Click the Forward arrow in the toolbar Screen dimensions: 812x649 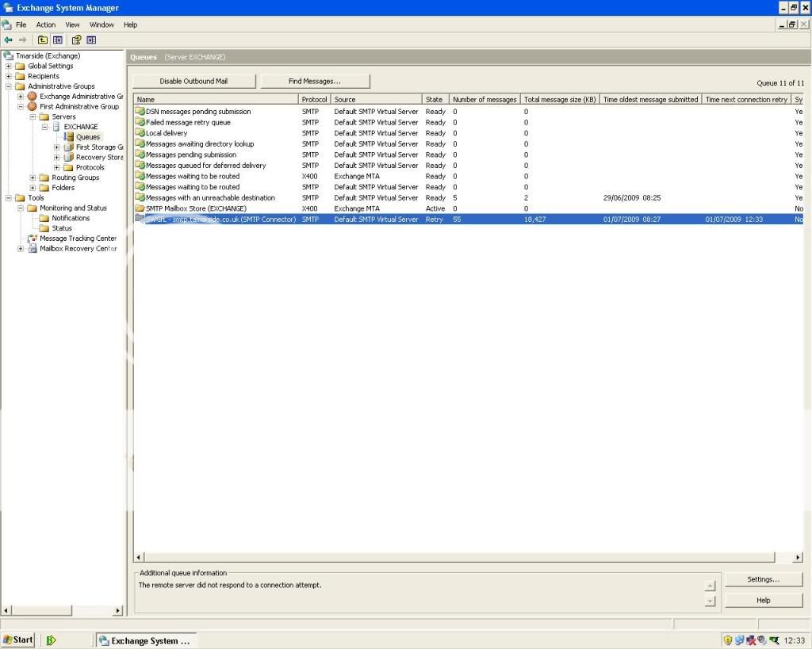click(23, 40)
